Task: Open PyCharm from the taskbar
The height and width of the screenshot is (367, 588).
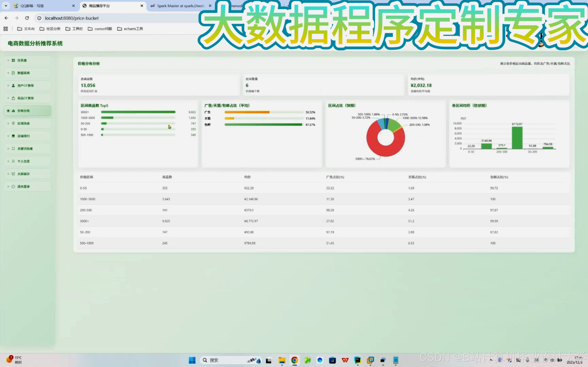Action: tap(358, 360)
